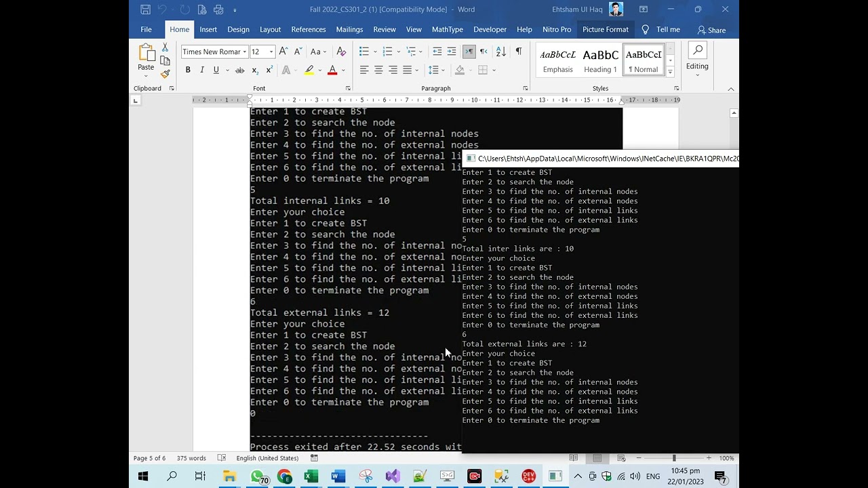
Task: Expand font color dropdown arrow
Action: pos(343,70)
